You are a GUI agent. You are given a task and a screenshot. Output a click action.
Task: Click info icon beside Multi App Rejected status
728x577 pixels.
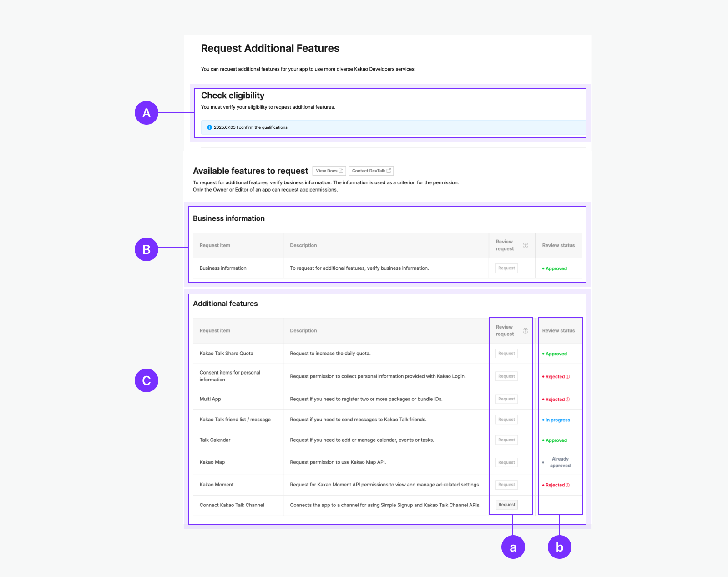(568, 400)
